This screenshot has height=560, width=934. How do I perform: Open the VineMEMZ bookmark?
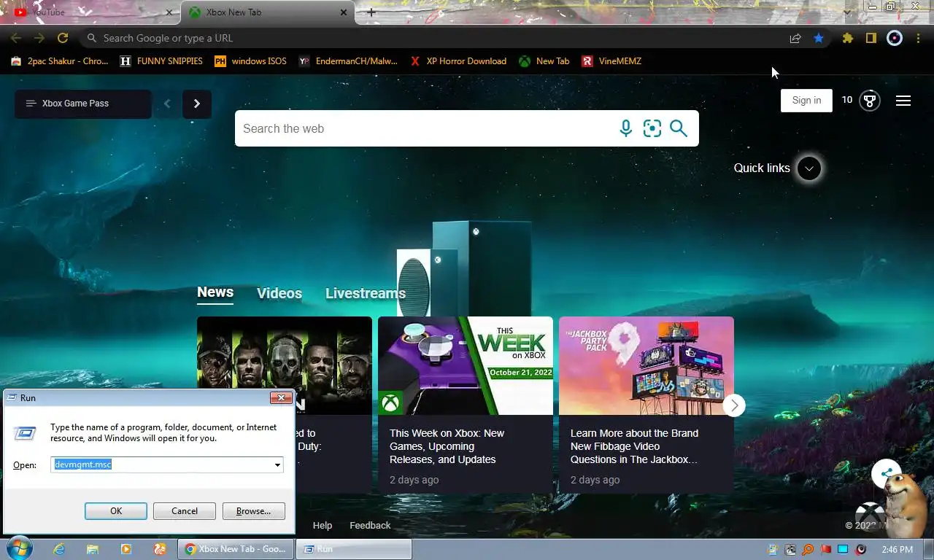(611, 61)
